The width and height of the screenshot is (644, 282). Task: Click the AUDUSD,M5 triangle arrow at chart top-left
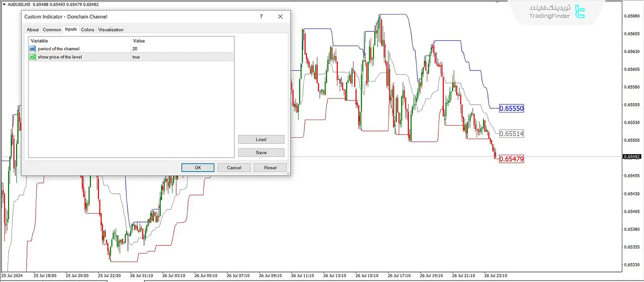click(4, 4)
